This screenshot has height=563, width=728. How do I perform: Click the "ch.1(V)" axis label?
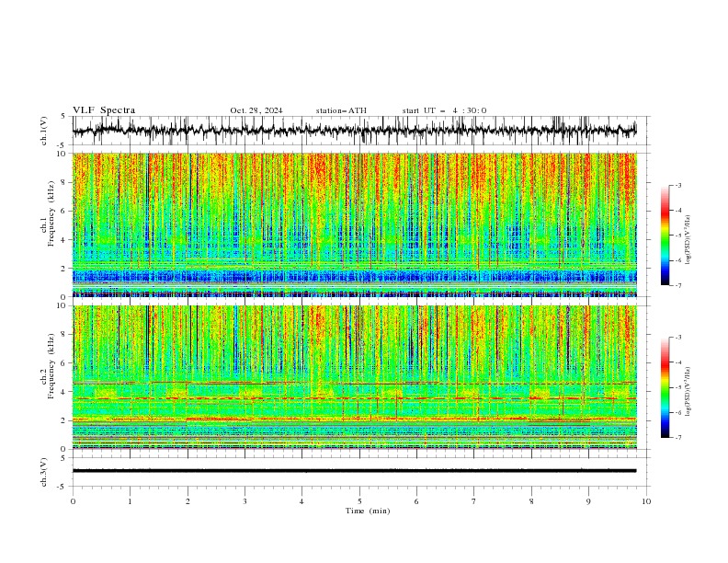pyautogui.click(x=44, y=131)
